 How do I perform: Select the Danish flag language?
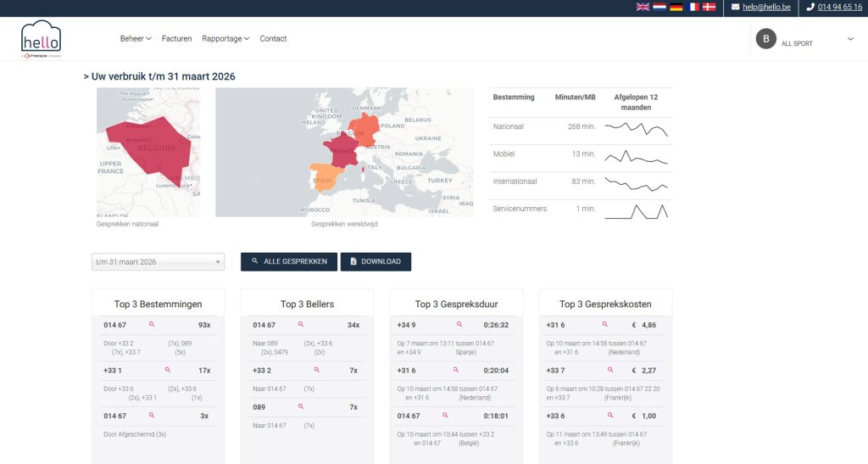tap(709, 7)
